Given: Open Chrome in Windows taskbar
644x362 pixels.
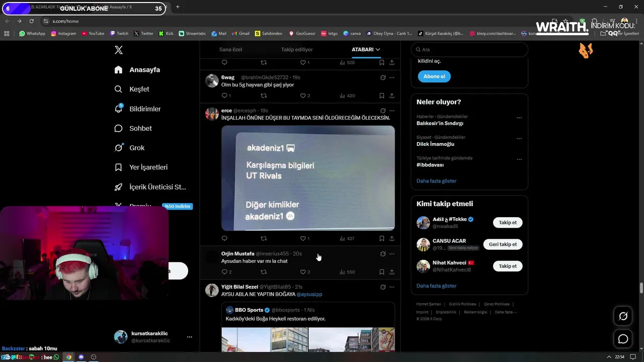Looking at the screenshot, I should coord(69,357).
